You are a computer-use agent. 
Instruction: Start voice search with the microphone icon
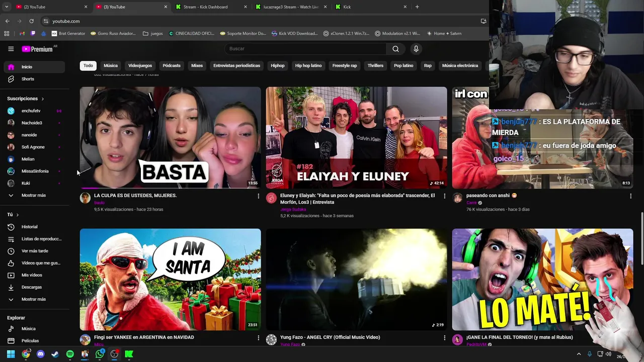416,49
